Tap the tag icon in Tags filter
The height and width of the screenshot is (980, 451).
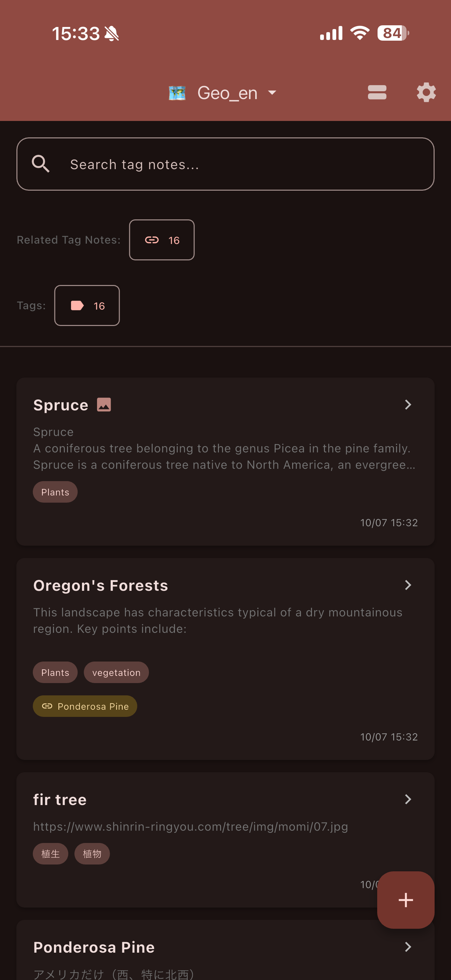[77, 305]
